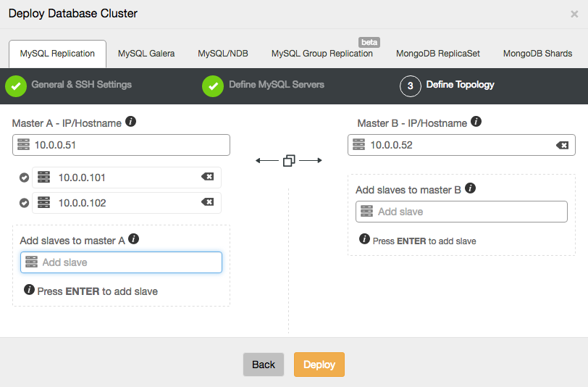The width and height of the screenshot is (588, 387).
Task: Focus Add slave field for master A
Action: (121, 262)
